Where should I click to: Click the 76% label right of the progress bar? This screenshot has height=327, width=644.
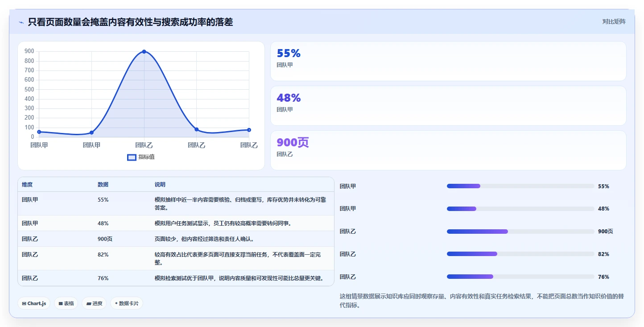click(603, 277)
